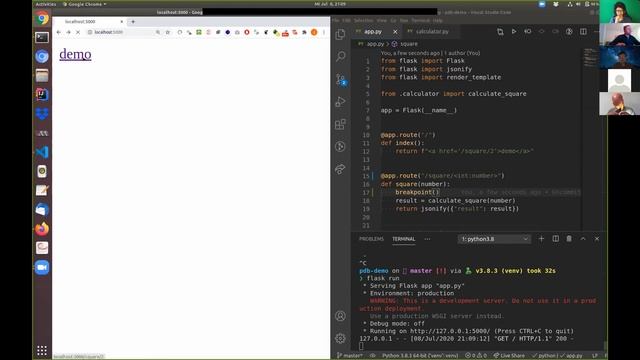Open Extensions view in VS Code
The image size is (640, 360).
(340, 124)
